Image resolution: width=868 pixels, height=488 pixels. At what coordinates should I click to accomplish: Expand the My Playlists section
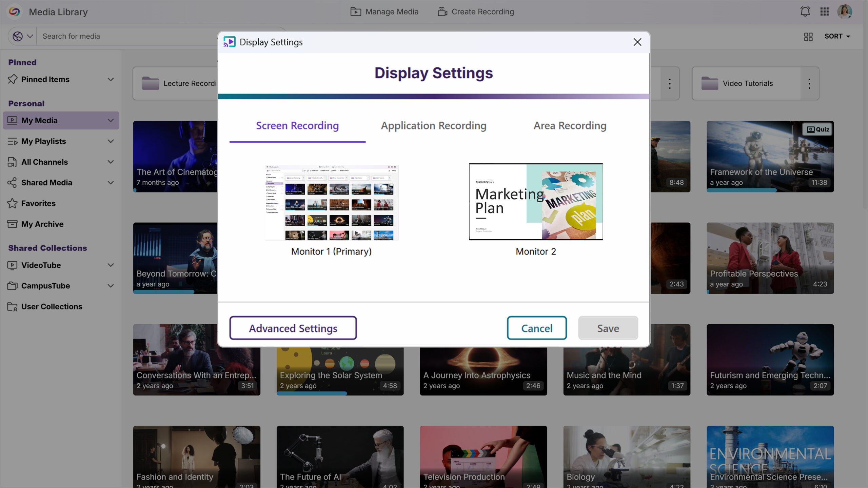(111, 141)
